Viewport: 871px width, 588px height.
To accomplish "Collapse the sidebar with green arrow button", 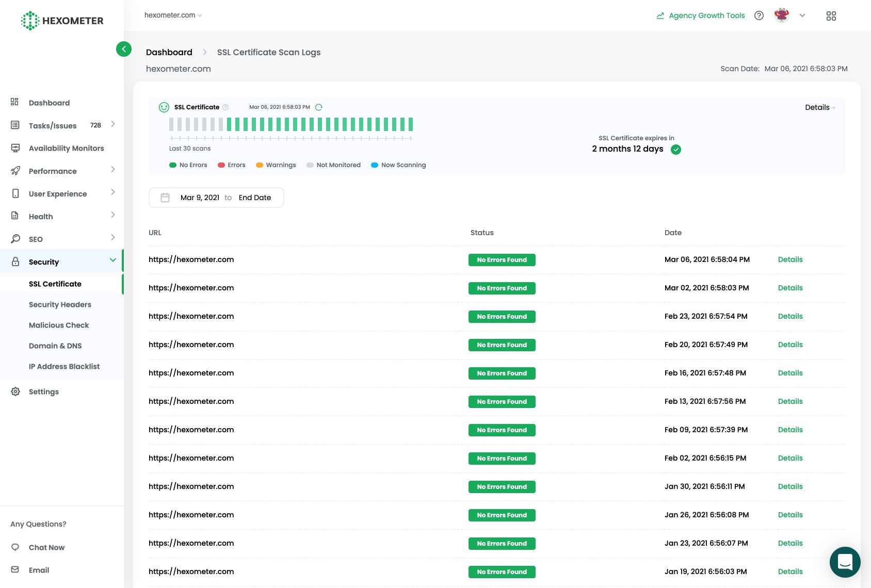I will (124, 49).
